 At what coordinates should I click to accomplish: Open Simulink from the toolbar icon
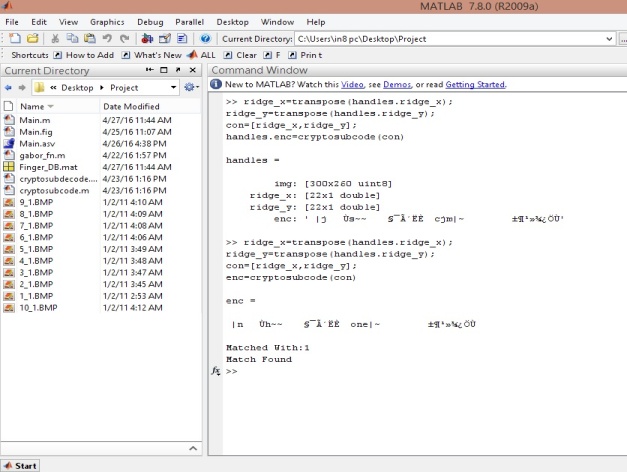[147, 38]
